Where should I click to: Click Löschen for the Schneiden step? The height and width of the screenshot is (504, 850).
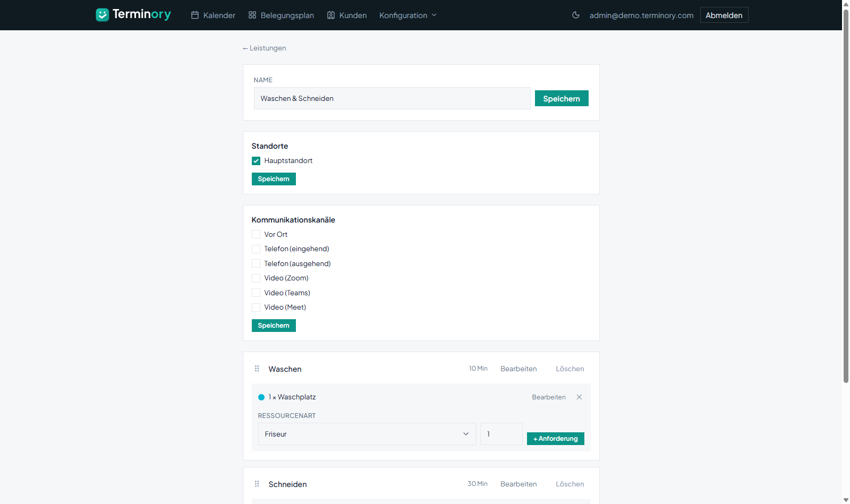click(570, 484)
